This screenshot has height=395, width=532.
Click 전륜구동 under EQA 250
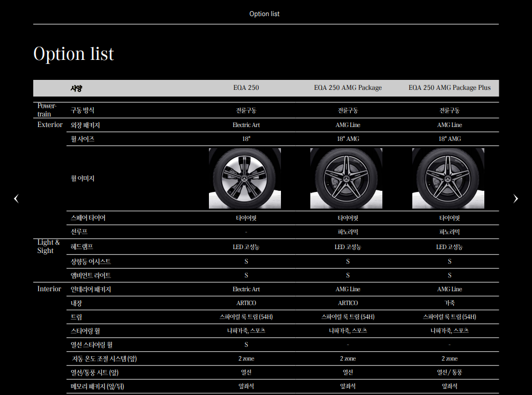tap(246, 110)
